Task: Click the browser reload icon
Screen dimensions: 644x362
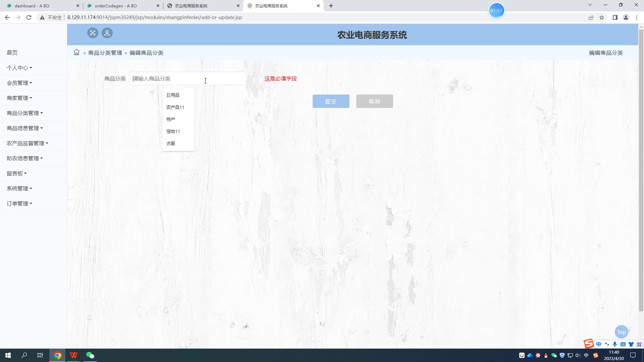Action: tap(29, 17)
